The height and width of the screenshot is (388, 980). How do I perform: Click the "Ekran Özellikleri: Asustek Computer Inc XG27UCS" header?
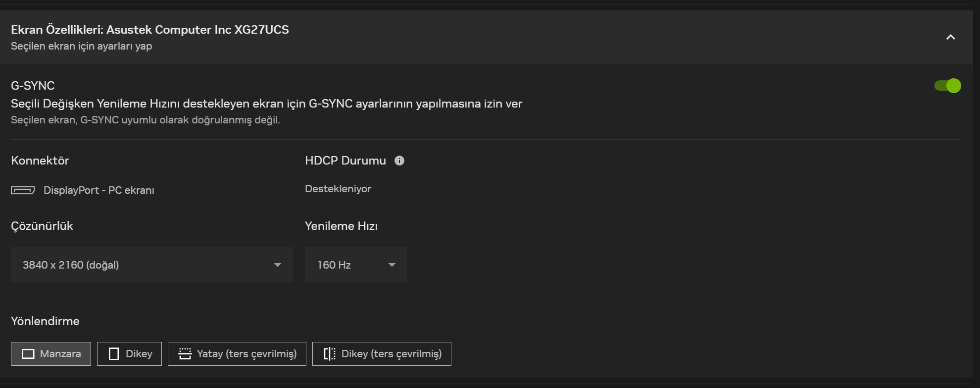(x=150, y=30)
